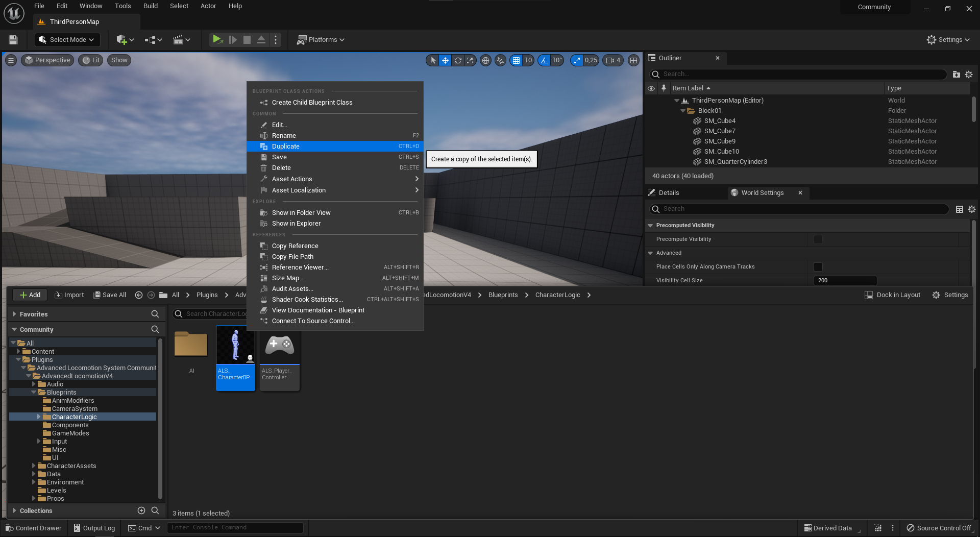This screenshot has height=537, width=980.
Task: Activate the Rotate tool in viewport
Action: [x=458, y=60]
